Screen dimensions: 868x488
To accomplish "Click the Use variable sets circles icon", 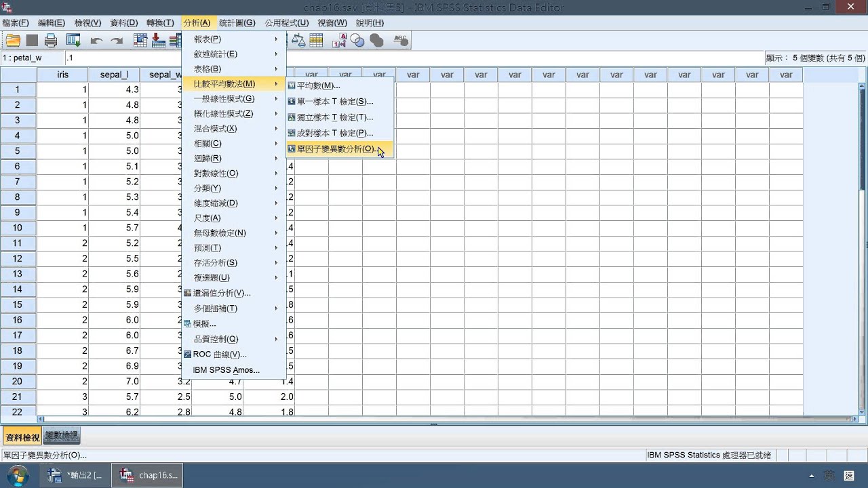I will click(357, 41).
